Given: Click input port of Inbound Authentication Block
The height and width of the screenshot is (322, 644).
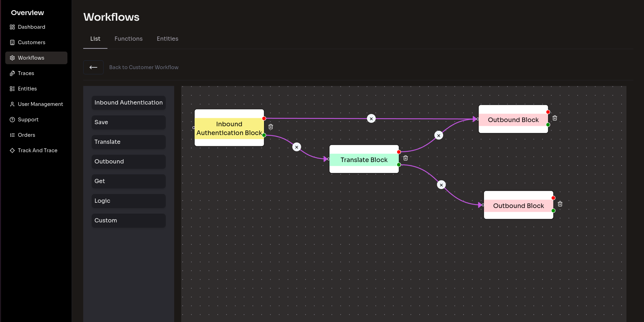Looking at the screenshot, I should point(194,128).
